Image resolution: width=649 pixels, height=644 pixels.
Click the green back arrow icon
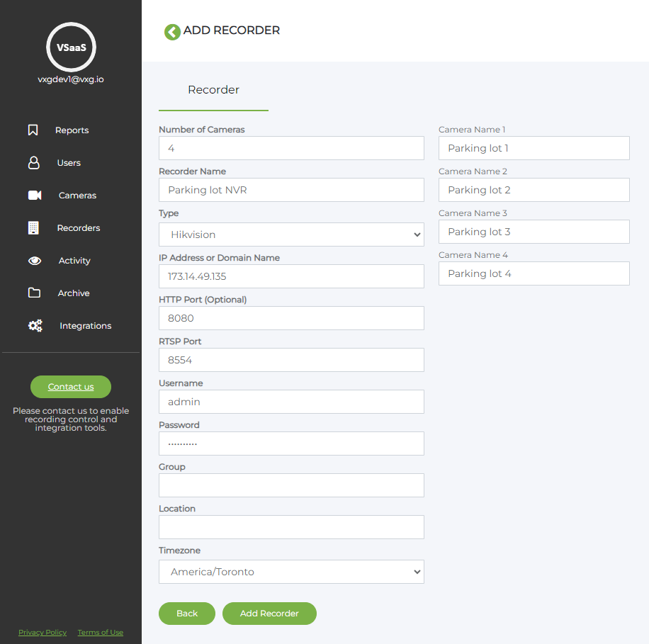point(172,32)
